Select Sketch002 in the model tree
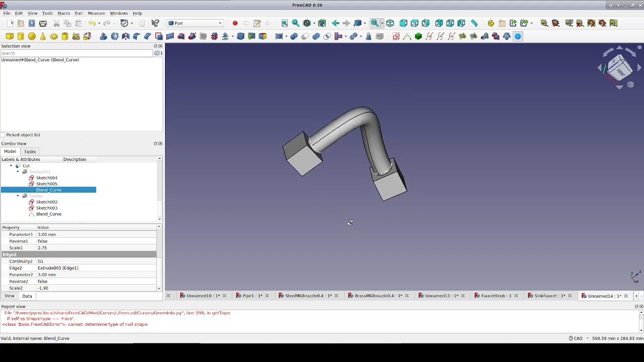Screen dimensions: 644x362 47,202
